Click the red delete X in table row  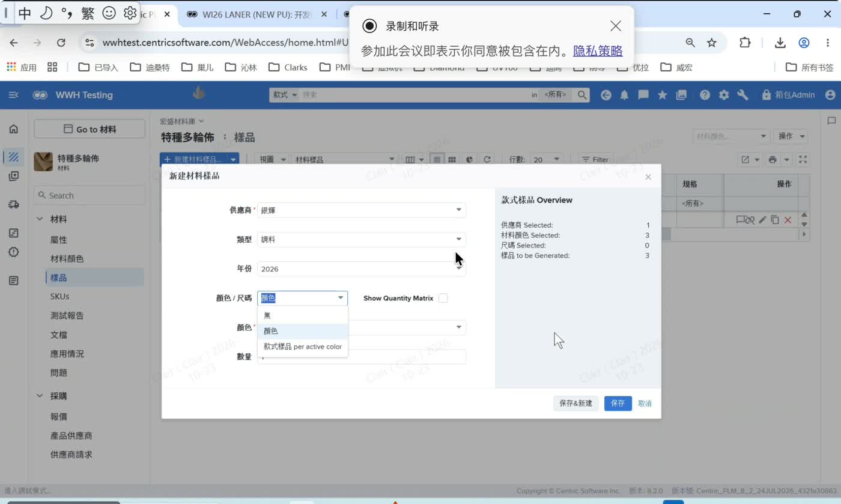point(788,220)
